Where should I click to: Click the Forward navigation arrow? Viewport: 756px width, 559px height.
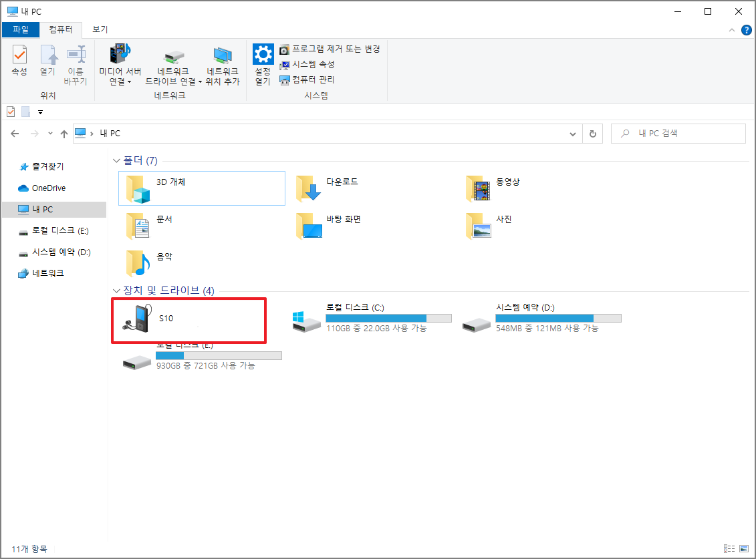pos(34,134)
